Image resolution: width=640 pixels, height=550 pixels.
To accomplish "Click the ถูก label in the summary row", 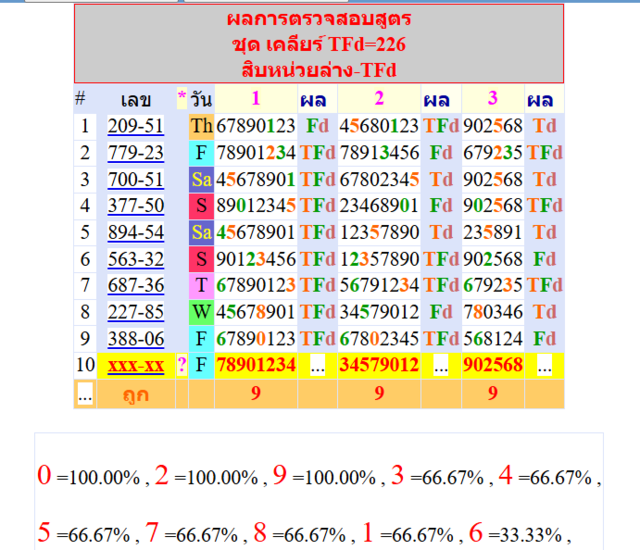I will (x=136, y=395).
